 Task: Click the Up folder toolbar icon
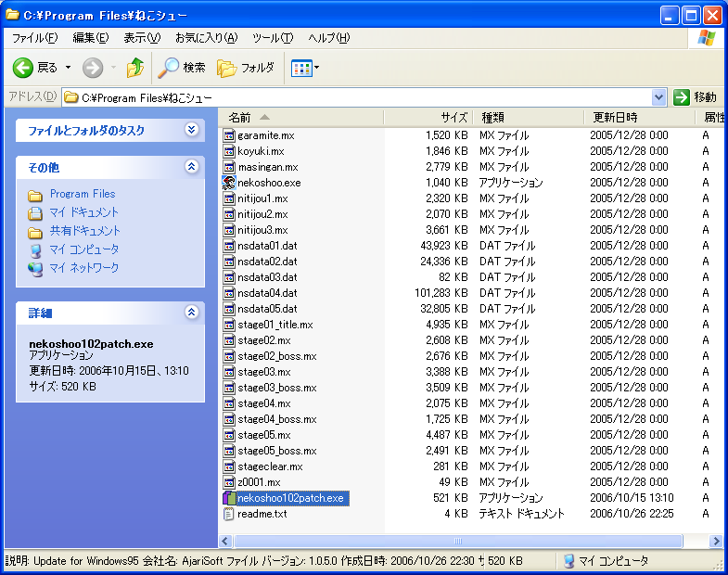click(135, 68)
